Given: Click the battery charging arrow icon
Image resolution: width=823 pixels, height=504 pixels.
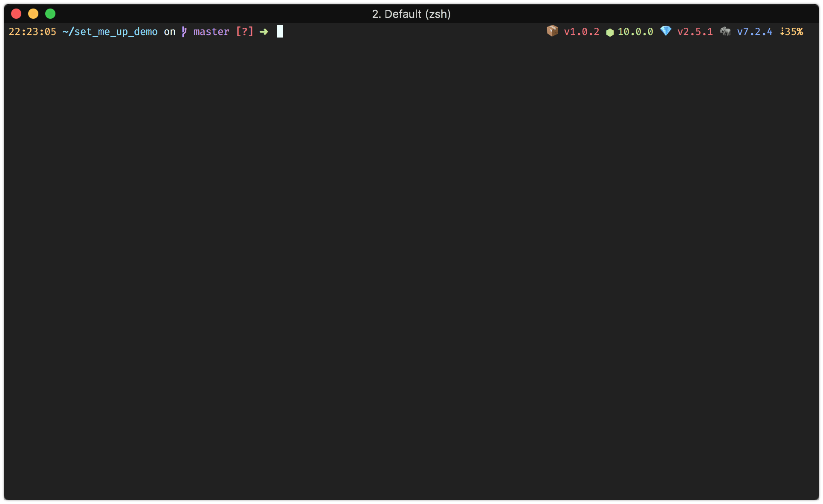Looking at the screenshot, I should point(782,32).
